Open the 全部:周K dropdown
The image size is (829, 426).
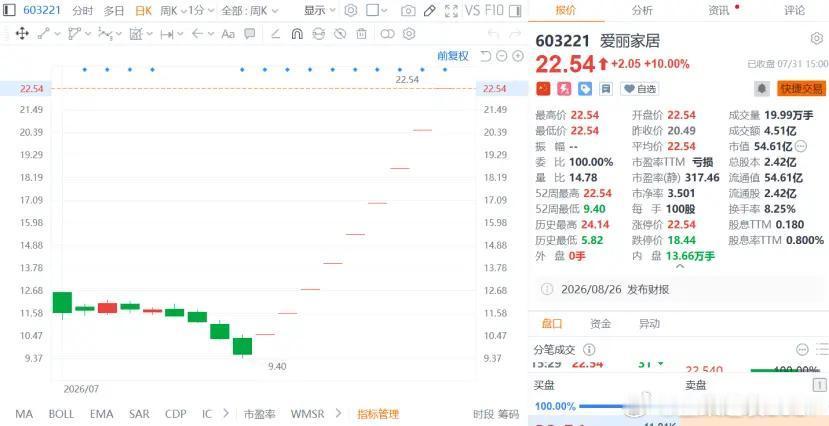point(248,11)
